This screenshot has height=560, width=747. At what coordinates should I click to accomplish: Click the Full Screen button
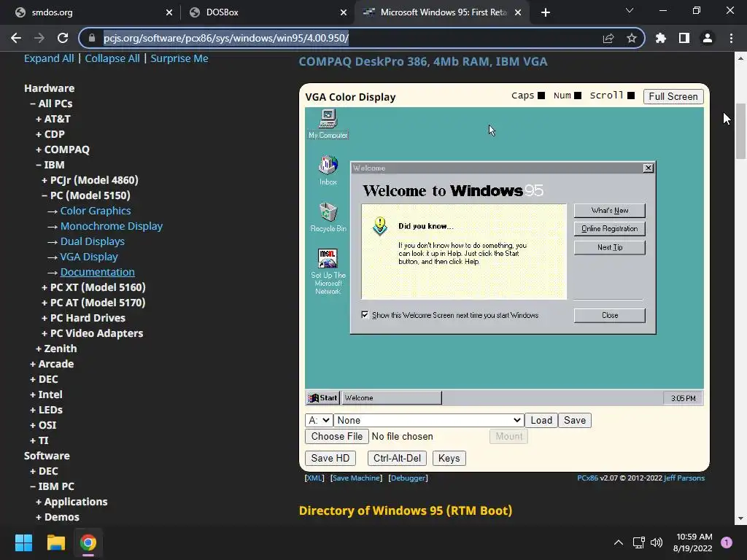pos(673,97)
